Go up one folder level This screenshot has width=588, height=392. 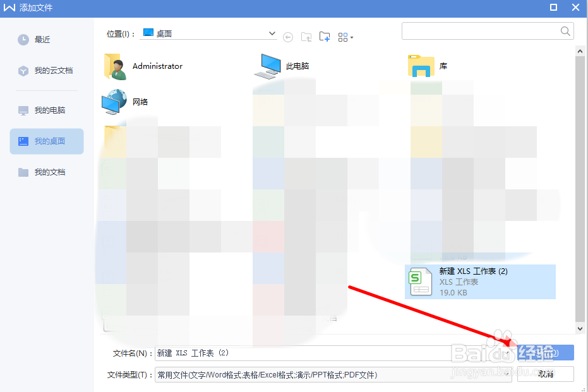coord(306,37)
